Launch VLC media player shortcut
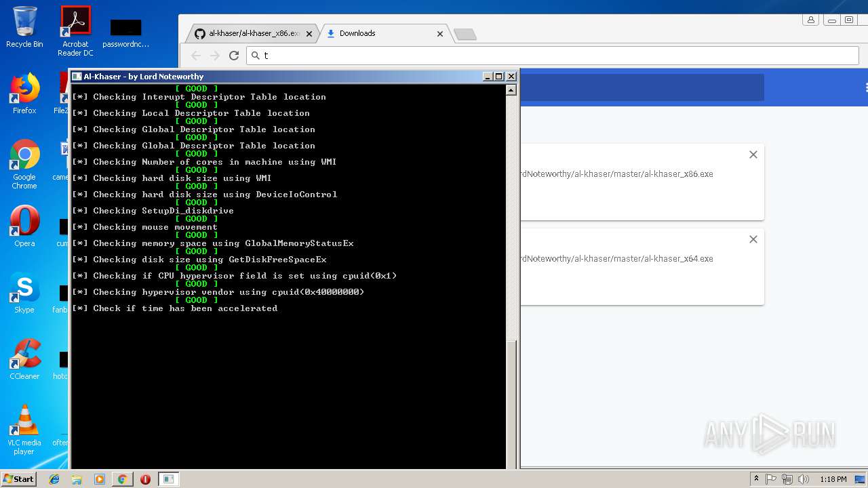This screenshot has width=868, height=488. 24,430
